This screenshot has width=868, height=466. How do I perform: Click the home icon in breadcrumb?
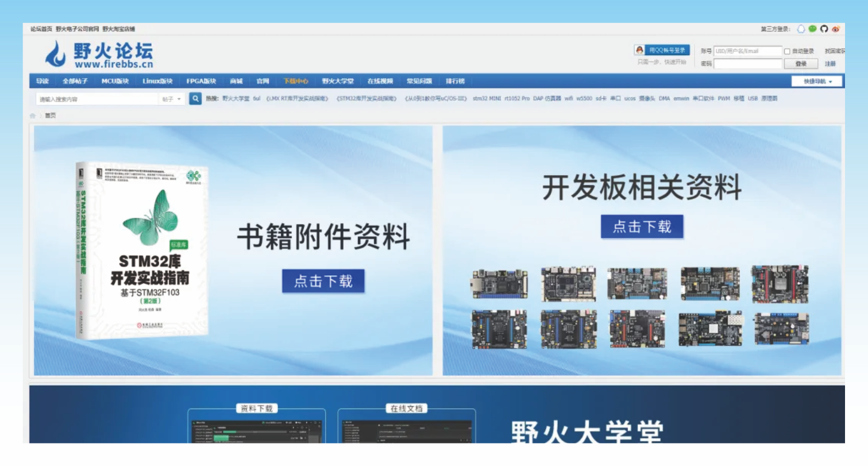point(33,115)
